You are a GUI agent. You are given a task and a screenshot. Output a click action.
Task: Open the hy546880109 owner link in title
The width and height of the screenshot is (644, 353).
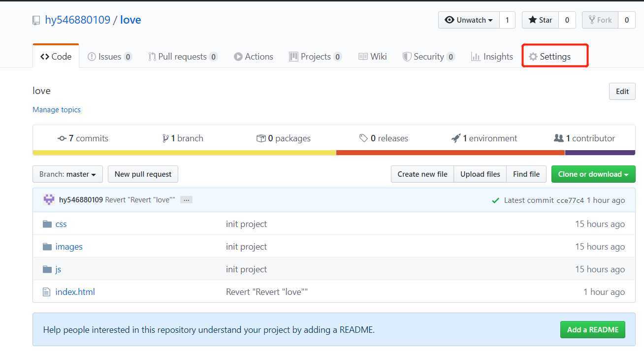(x=77, y=20)
